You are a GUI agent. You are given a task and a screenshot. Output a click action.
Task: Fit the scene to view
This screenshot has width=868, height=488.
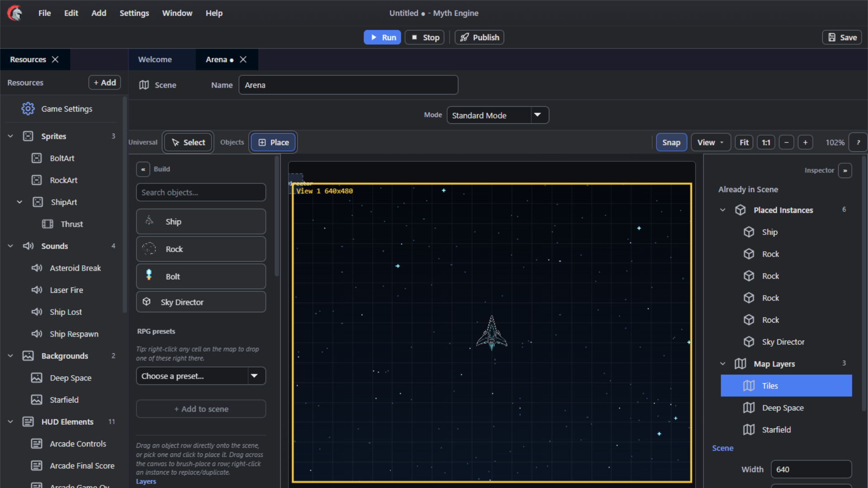point(744,142)
